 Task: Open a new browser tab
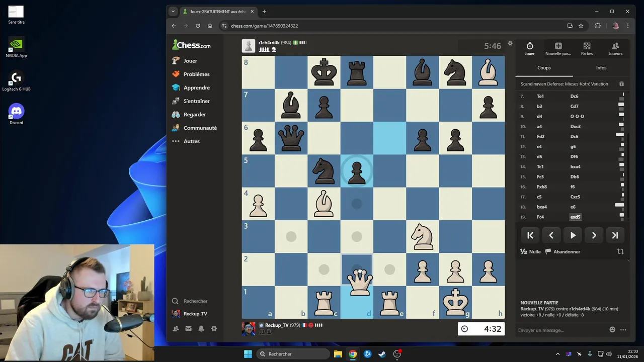click(x=264, y=12)
